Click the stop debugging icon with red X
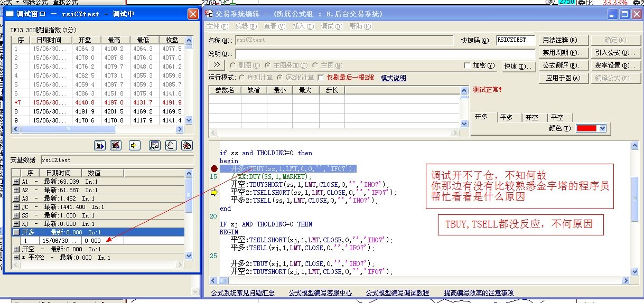 click(116, 145)
